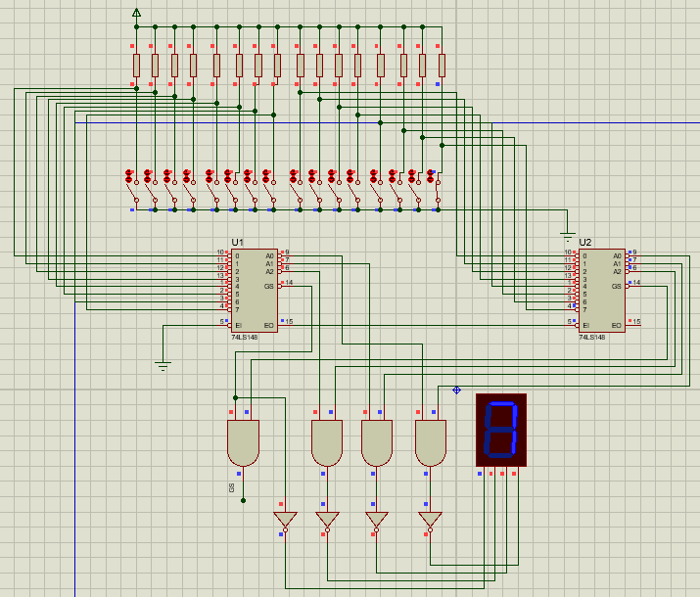Select the leftmost pull-up resistor

(x=137, y=66)
